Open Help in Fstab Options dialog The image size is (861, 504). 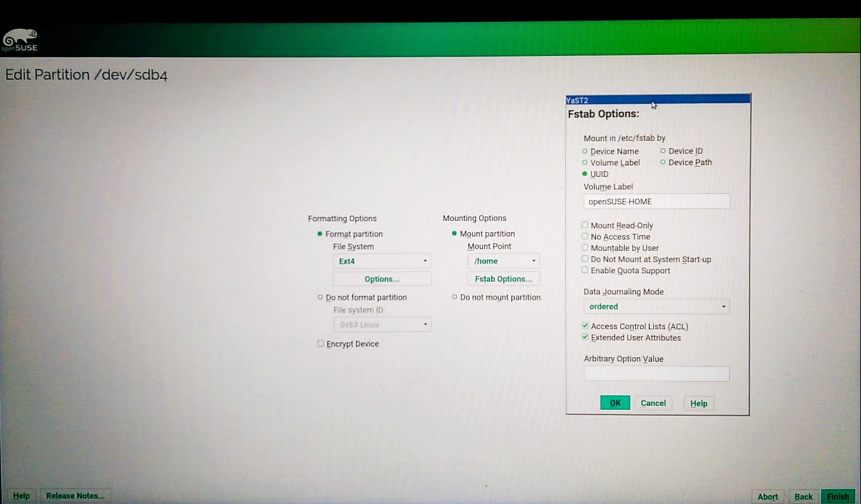[x=699, y=403]
